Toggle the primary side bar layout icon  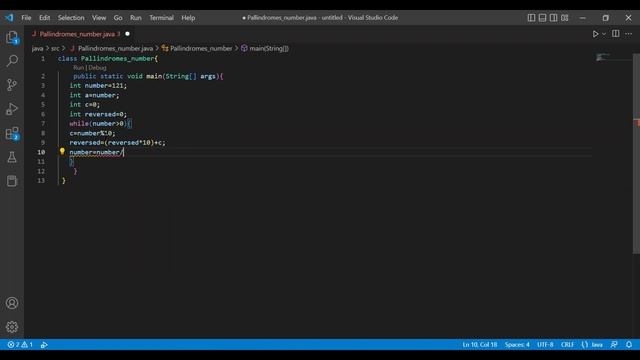(531, 18)
